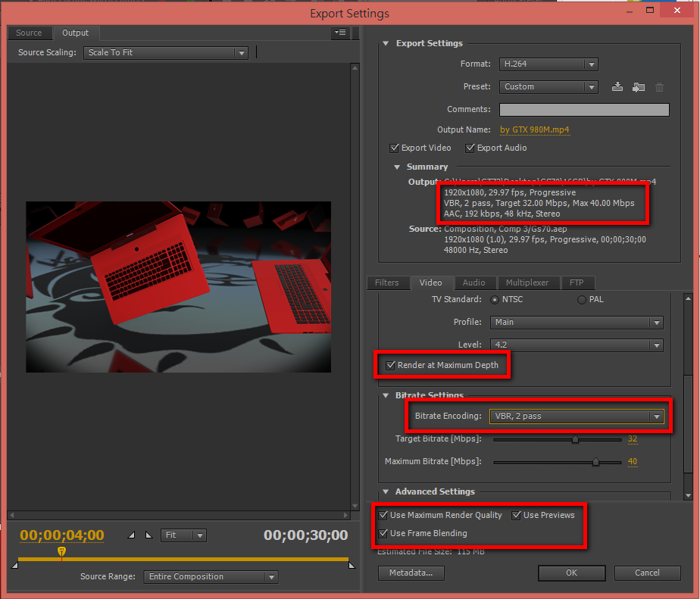Click the Cancel button
Screen dimensions: 700x599
(647, 573)
